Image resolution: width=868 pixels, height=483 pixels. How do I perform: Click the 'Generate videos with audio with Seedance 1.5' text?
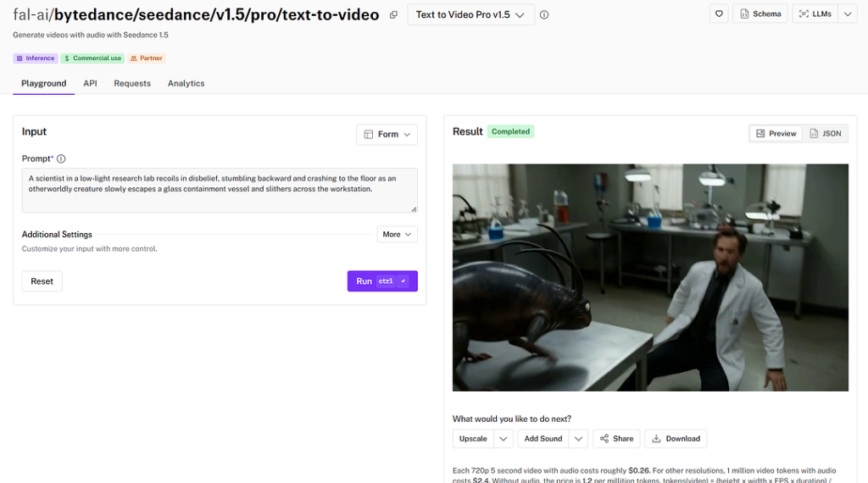click(91, 35)
